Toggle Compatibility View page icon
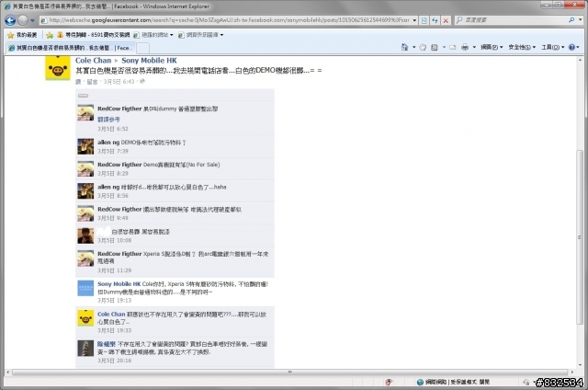This screenshot has height=390, width=588. tap(424, 20)
